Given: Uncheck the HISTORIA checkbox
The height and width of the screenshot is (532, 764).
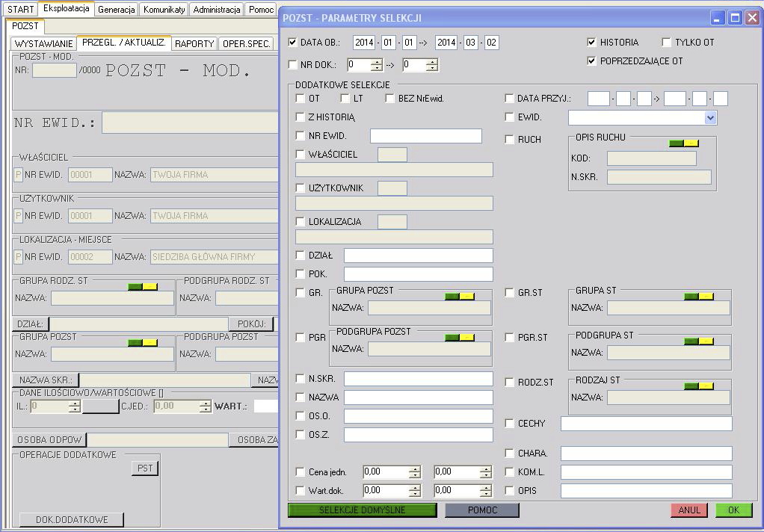Looking at the screenshot, I should point(591,43).
